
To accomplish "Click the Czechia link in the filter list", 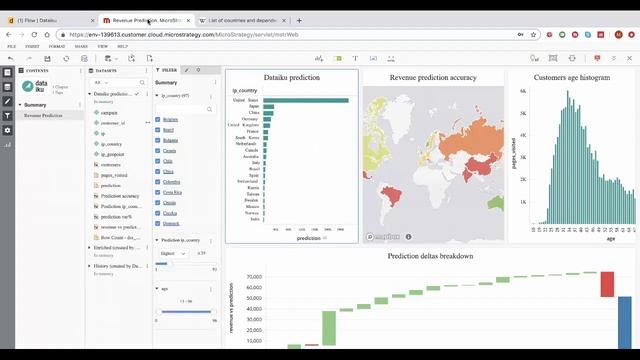I will pyautogui.click(x=170, y=213).
